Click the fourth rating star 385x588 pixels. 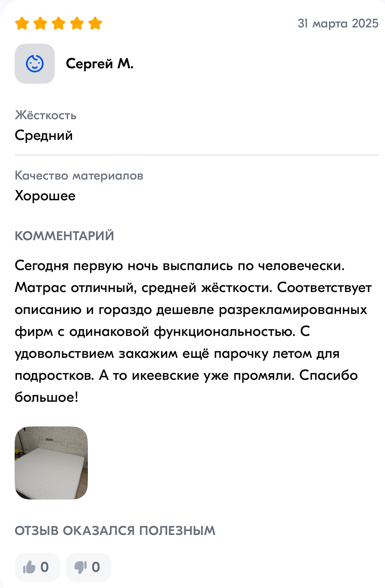77,23
